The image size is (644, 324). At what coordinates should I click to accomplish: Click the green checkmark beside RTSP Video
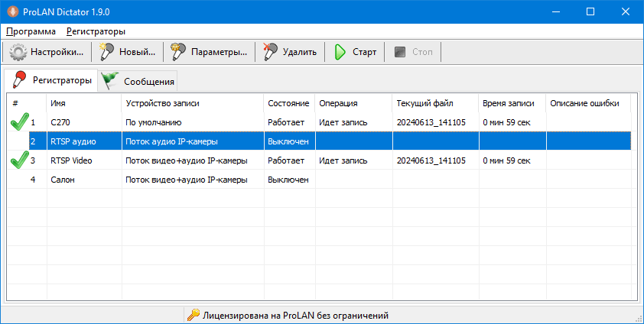19,160
